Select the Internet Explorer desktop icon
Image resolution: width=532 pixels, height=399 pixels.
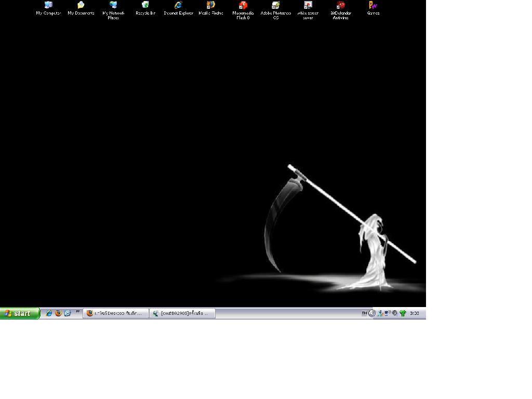(178, 8)
